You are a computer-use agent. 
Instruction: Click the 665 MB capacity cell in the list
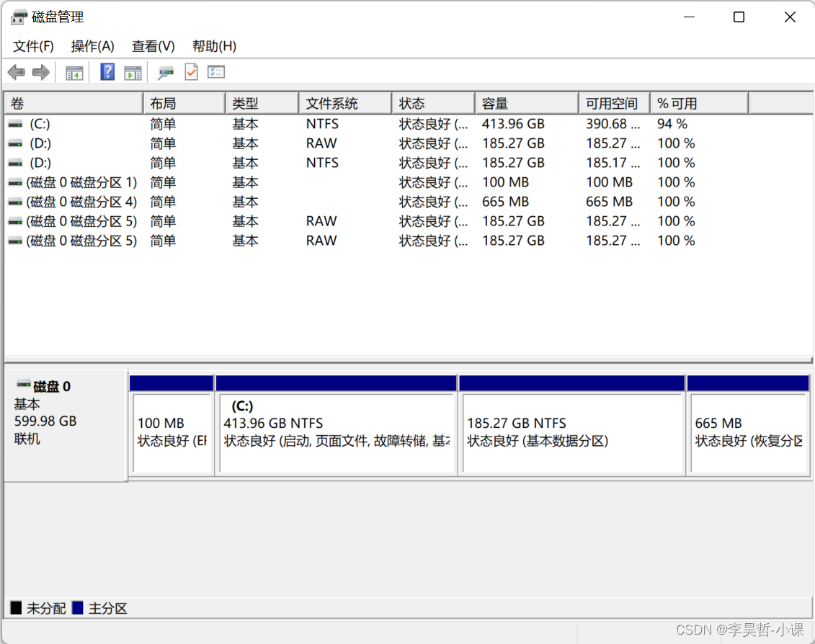pyautogui.click(x=505, y=202)
